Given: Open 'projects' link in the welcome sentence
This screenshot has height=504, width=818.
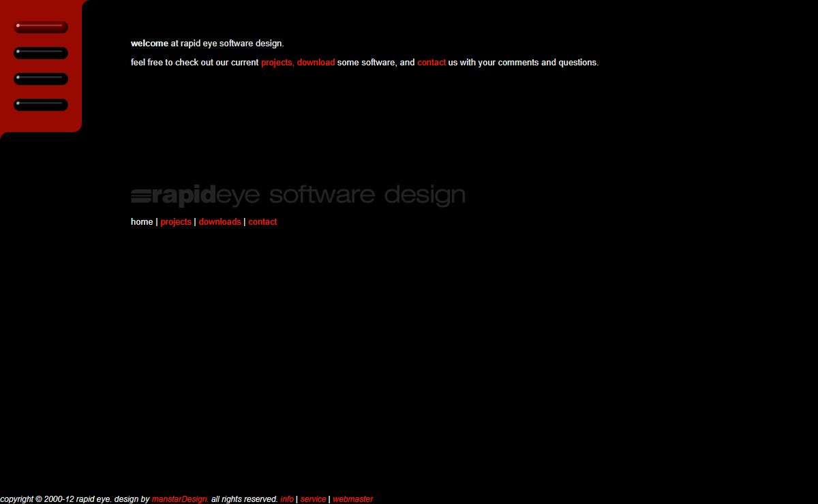Looking at the screenshot, I should tap(277, 63).
